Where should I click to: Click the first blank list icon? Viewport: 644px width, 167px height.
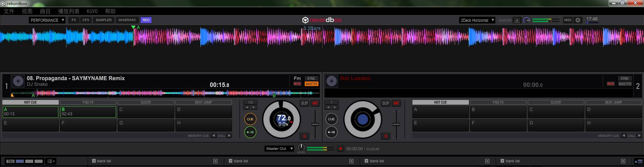[x=94, y=161]
